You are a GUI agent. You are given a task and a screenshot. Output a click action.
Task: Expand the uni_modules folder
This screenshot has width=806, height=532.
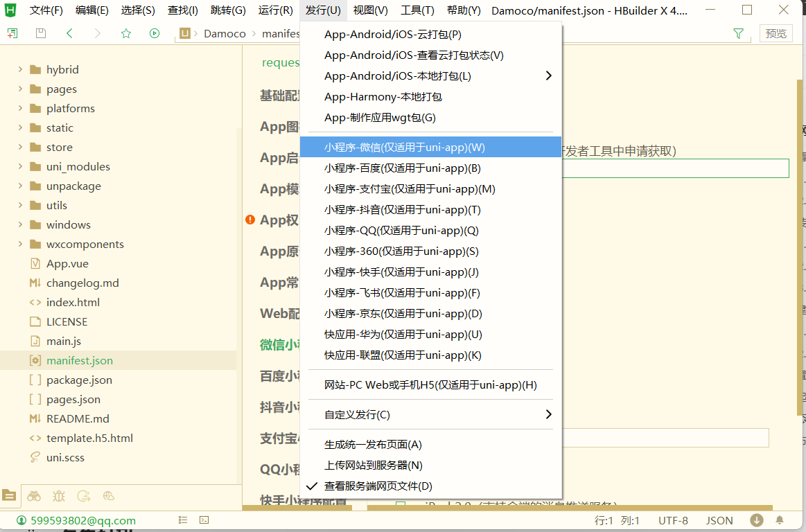[x=20, y=166]
